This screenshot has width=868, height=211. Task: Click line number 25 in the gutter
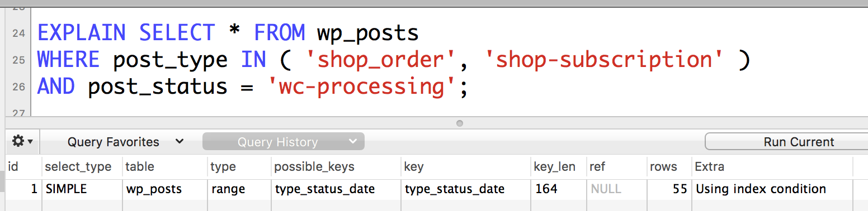18,60
